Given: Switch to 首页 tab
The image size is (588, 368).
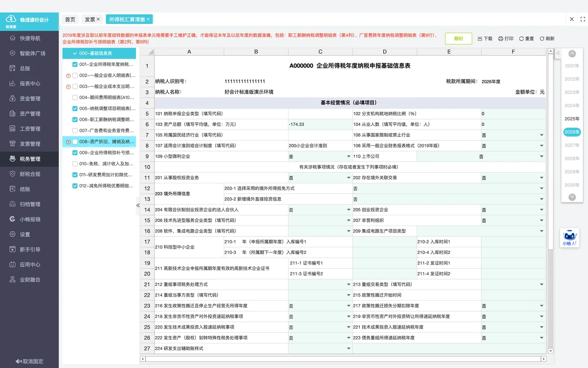Looking at the screenshot, I should [70, 20].
